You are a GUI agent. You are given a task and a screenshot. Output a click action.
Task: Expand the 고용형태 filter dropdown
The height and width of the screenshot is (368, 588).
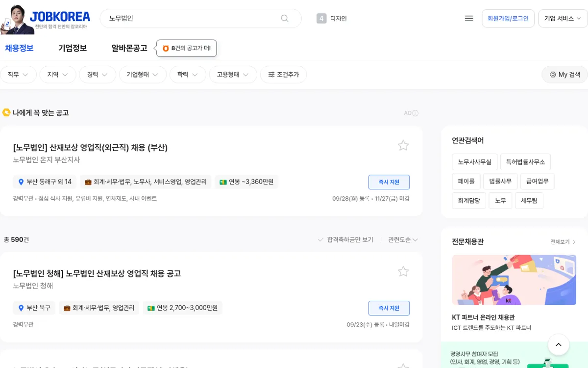(x=233, y=75)
